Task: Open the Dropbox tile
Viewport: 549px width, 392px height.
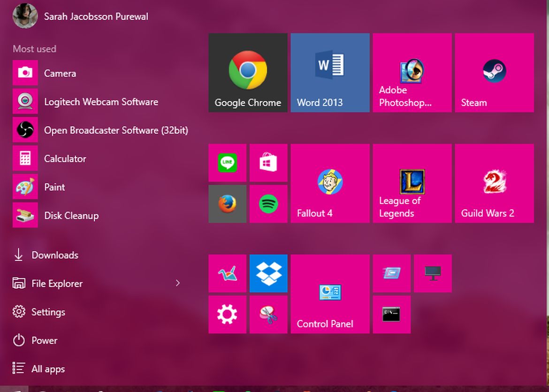Action: coord(268,273)
